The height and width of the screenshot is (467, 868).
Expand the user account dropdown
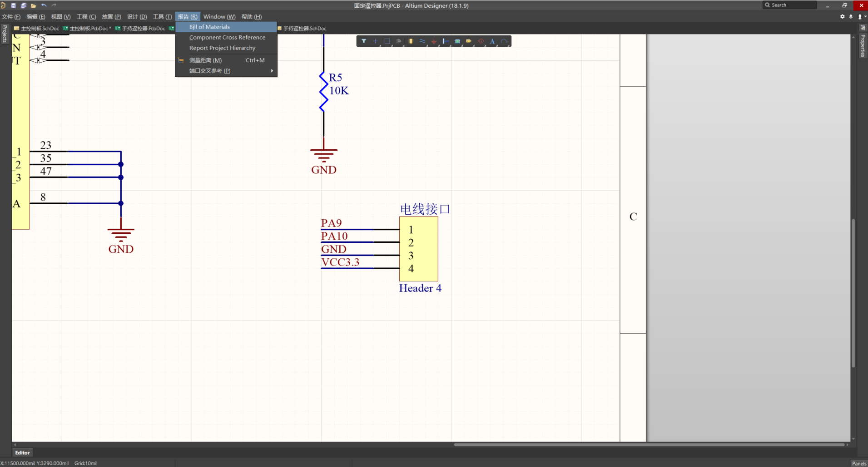(861, 17)
